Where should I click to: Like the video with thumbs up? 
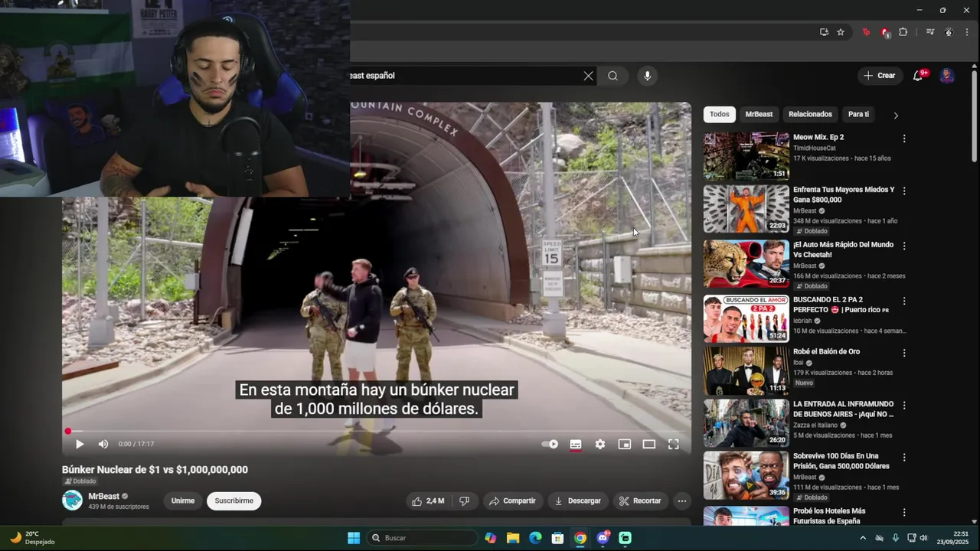(x=428, y=500)
